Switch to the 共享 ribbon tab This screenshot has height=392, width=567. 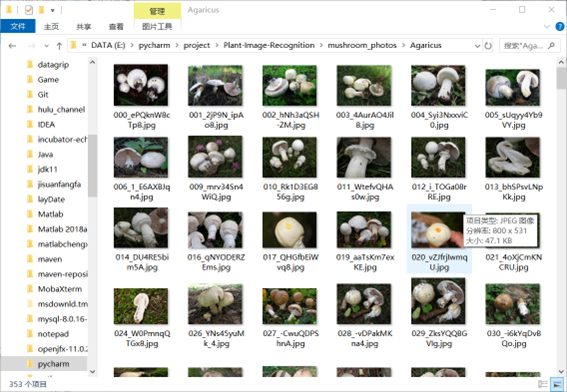coord(84,26)
